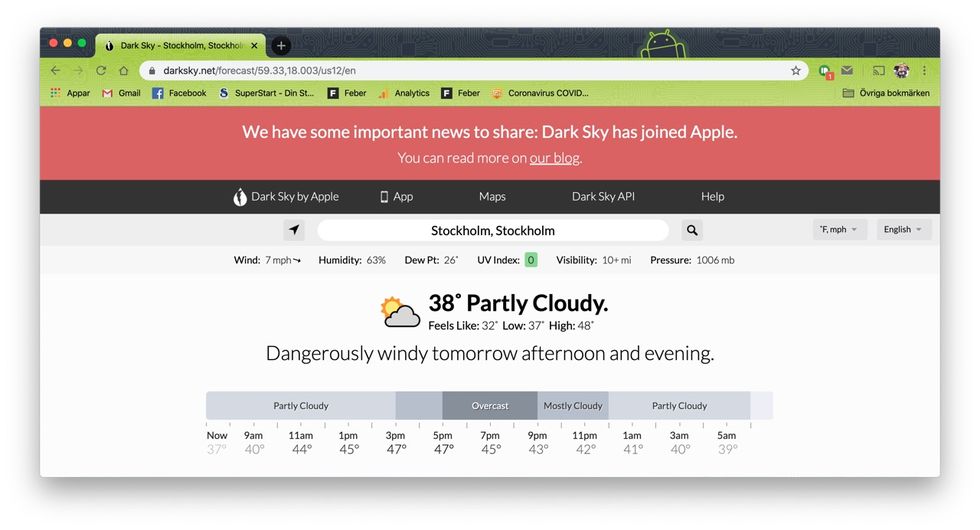The width and height of the screenshot is (980, 530).
Task: Click the Wind 7 mph reading
Action: click(268, 260)
